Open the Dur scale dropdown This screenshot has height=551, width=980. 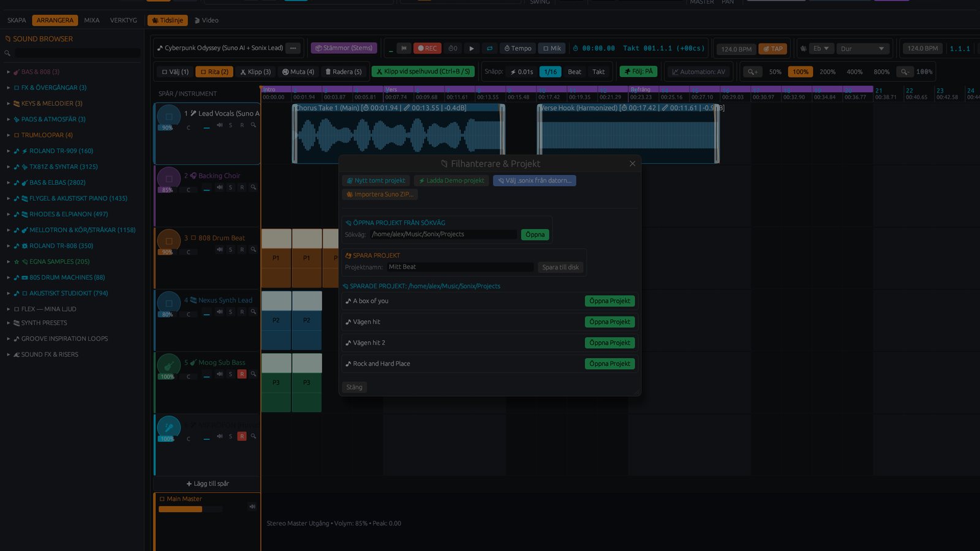pyautogui.click(x=862, y=48)
